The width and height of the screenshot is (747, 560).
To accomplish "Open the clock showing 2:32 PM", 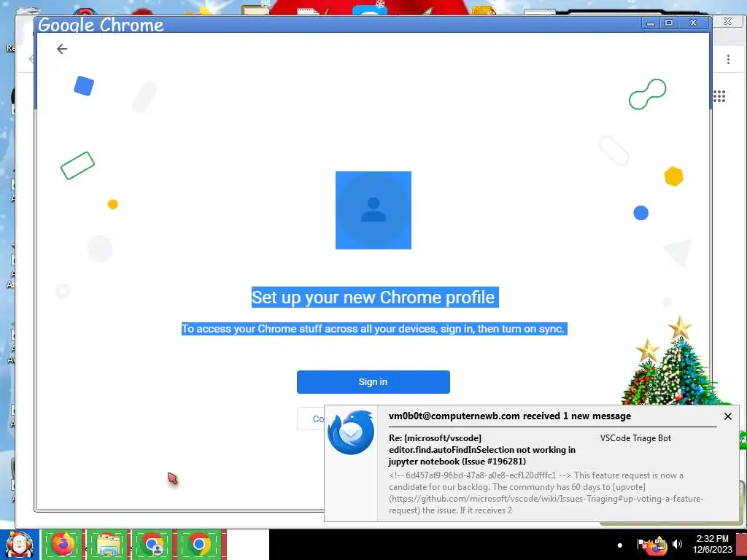I will point(712,544).
